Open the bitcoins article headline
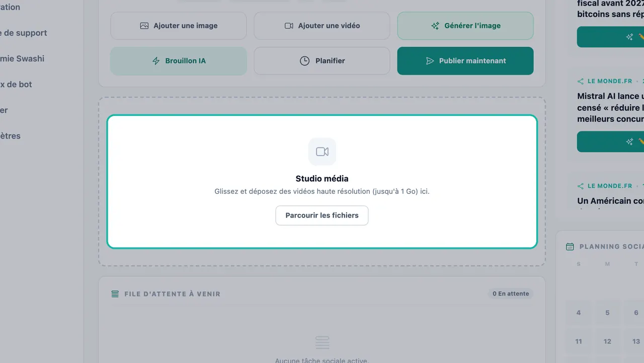This screenshot has height=363, width=644. point(611,10)
